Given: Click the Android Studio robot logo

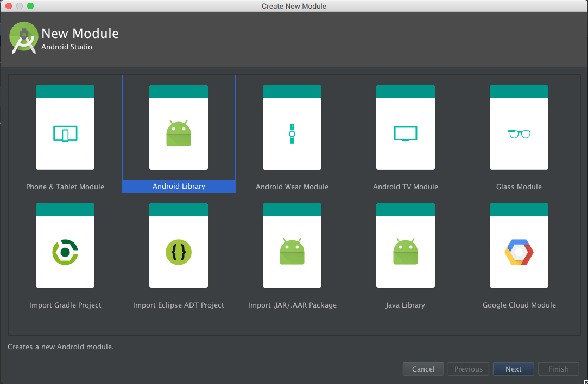Looking at the screenshot, I should [23, 37].
